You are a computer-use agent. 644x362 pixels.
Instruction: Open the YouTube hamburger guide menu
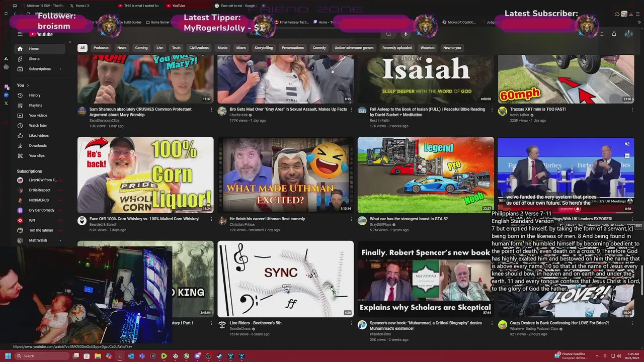click(x=20, y=34)
